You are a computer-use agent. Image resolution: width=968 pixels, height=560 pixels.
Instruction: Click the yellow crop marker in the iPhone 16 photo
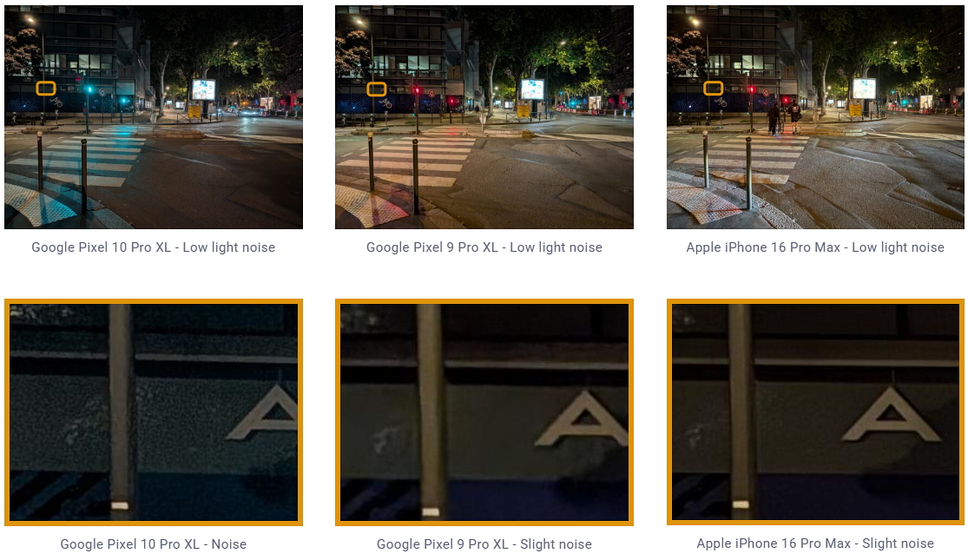(713, 89)
